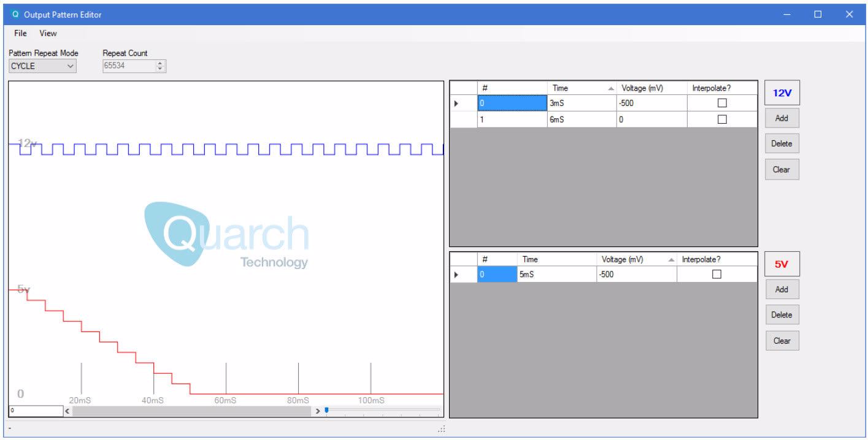Maximize the Output Pattern Editor window
This screenshot has width=868, height=440.
click(x=818, y=15)
